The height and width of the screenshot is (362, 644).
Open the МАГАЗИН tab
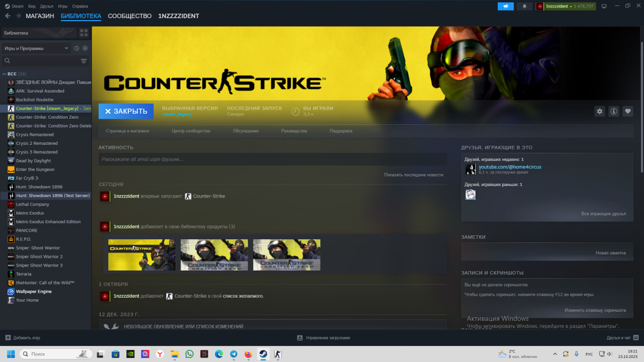pyautogui.click(x=40, y=16)
